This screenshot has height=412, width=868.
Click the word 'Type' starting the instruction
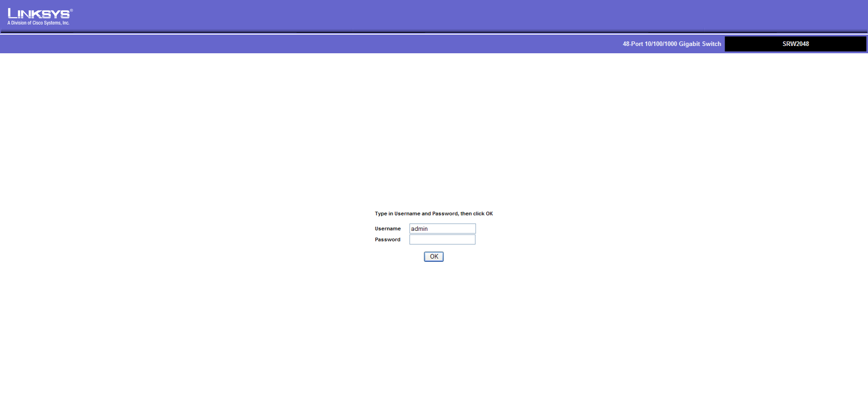[381, 214]
